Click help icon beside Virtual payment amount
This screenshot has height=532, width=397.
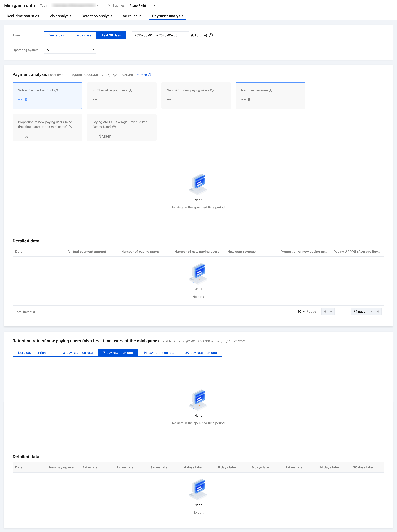coord(56,90)
